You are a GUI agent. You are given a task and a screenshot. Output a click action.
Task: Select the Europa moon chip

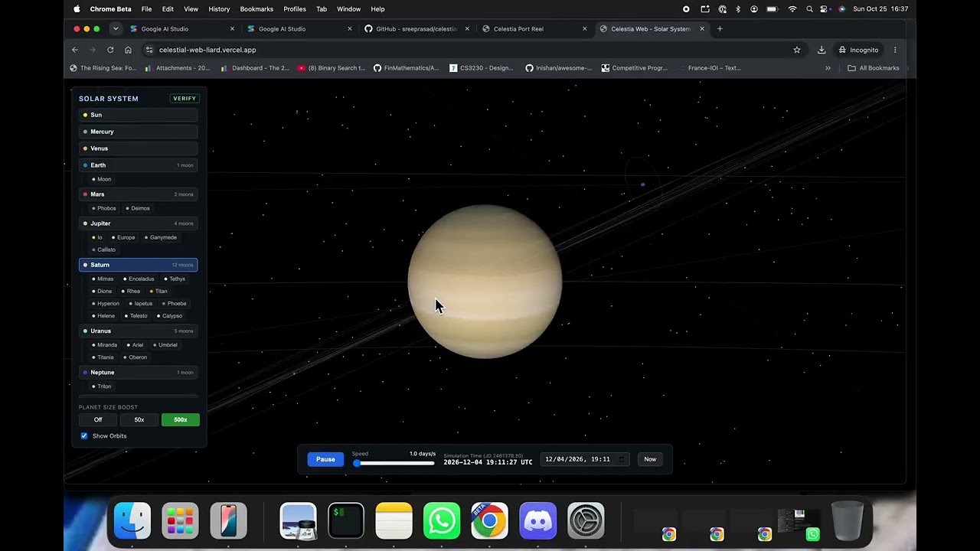pos(123,237)
